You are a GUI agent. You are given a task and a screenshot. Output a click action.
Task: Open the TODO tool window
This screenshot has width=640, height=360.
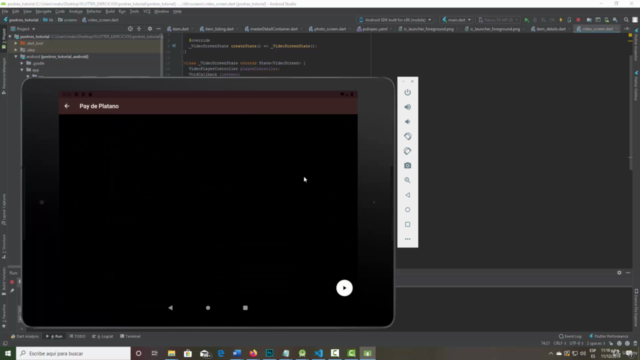(78, 336)
